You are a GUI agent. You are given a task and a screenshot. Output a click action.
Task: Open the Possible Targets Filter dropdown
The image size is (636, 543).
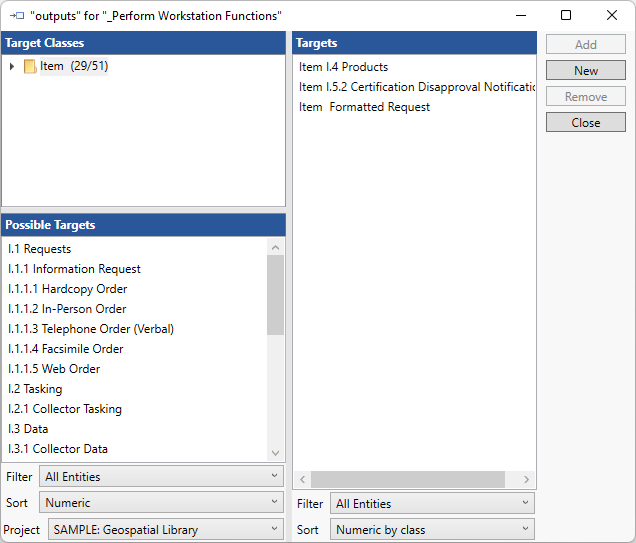coord(161,477)
